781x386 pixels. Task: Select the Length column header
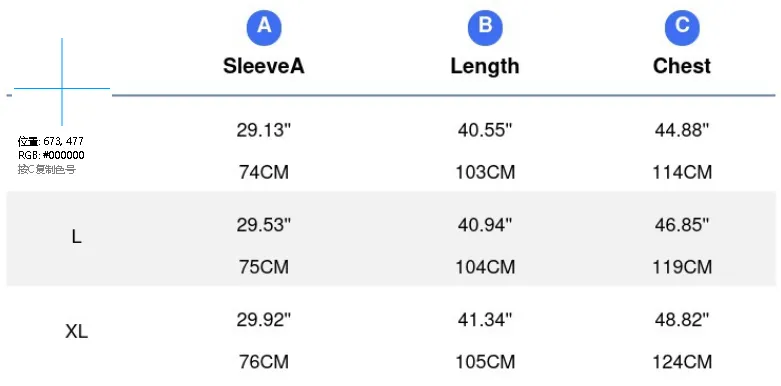485,66
